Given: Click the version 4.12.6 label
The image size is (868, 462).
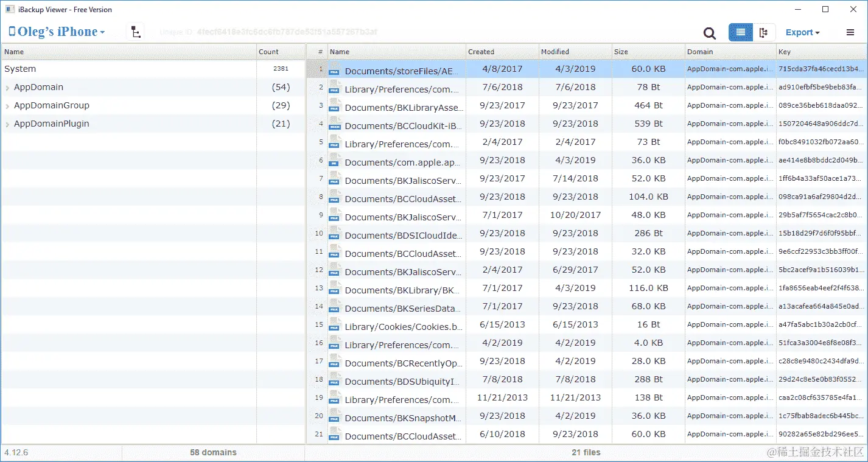Looking at the screenshot, I should [16, 452].
